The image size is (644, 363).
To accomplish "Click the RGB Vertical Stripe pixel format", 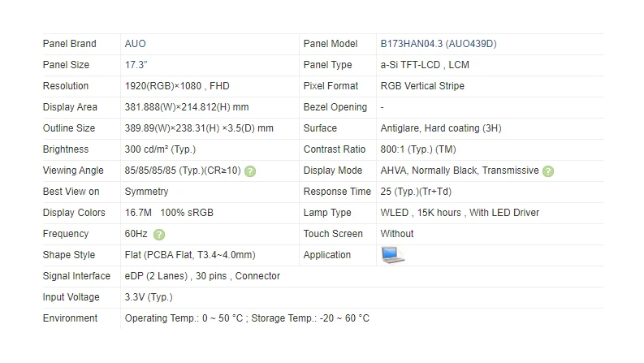I will [422, 86].
